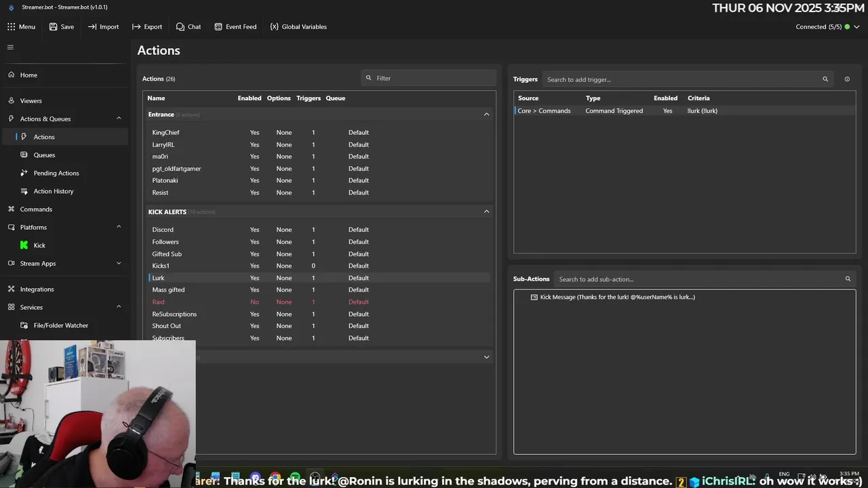Click the Action History sidebar icon
The image size is (868, 488).
click(x=24, y=191)
